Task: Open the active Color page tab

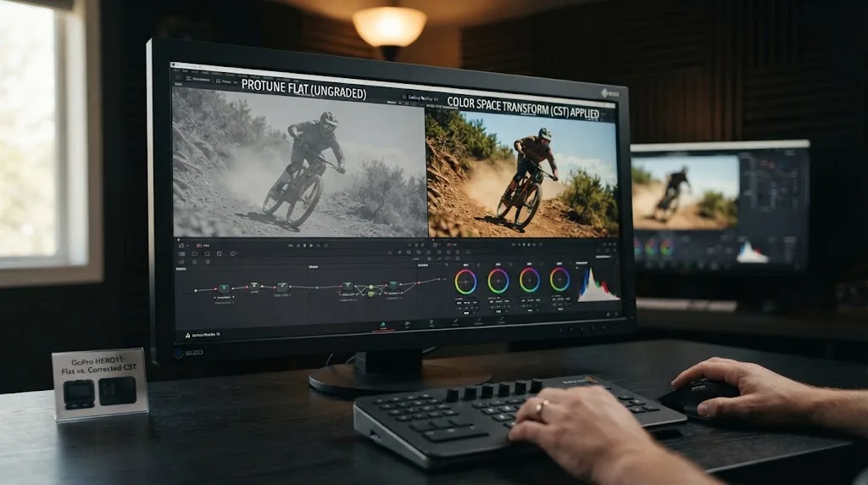Action: 383,326
